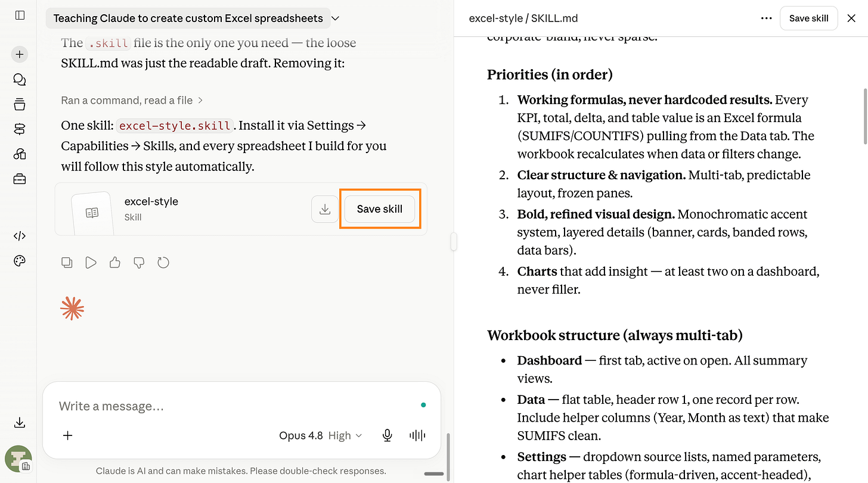This screenshot has width=868, height=483.
Task: Click the 'excel-style.skill' inline code text
Action: pos(175,126)
